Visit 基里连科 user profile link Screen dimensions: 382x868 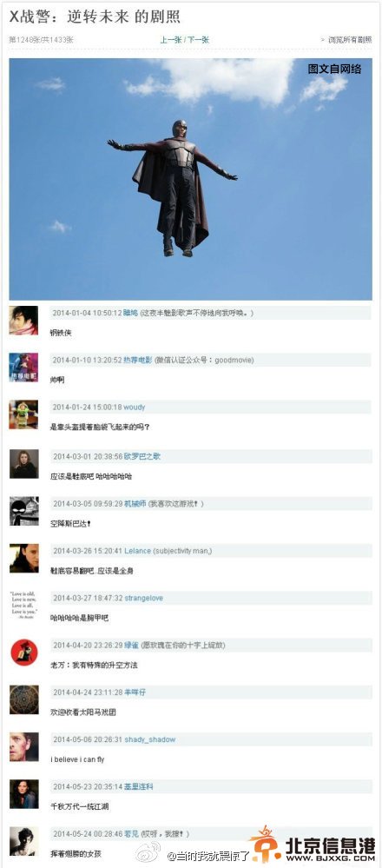(138, 786)
